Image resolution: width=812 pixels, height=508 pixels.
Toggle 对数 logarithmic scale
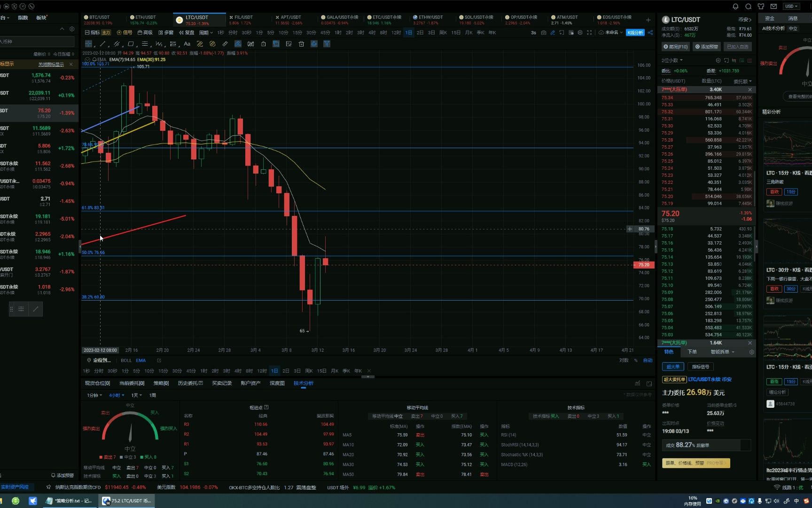624,361
